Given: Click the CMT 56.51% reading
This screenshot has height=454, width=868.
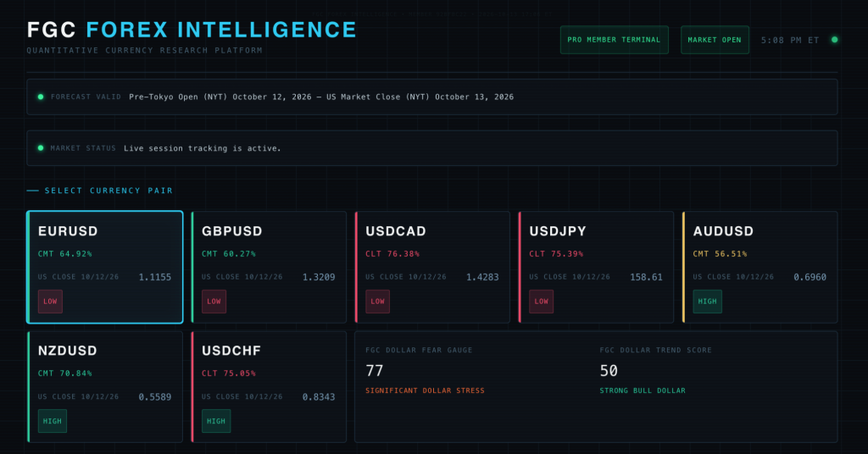Looking at the screenshot, I should 721,254.
